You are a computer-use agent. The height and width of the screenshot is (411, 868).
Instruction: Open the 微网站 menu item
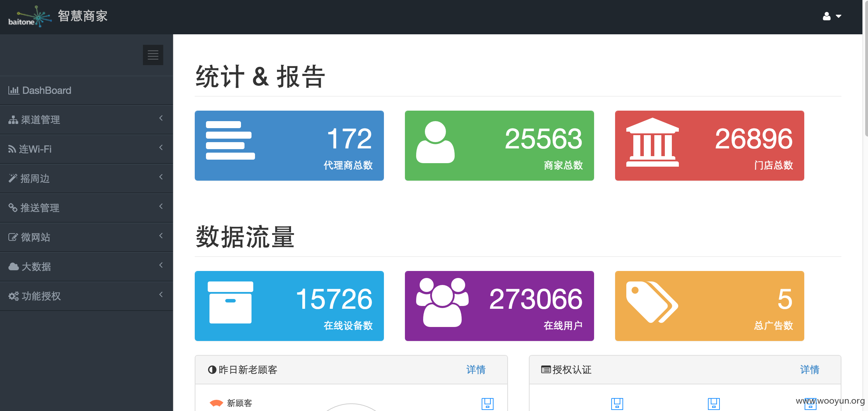pos(87,237)
